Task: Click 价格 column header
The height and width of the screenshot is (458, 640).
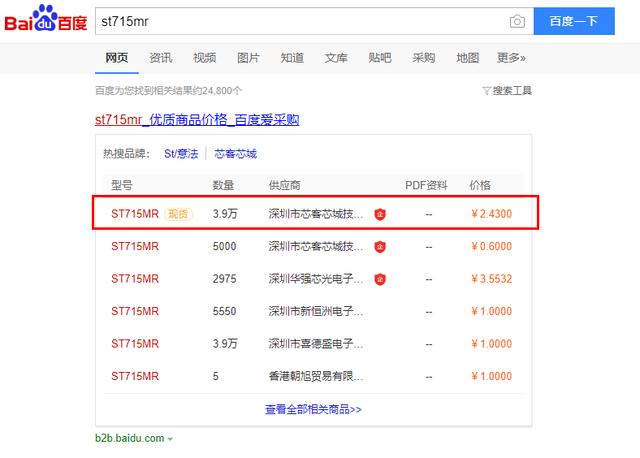Action: point(480,185)
